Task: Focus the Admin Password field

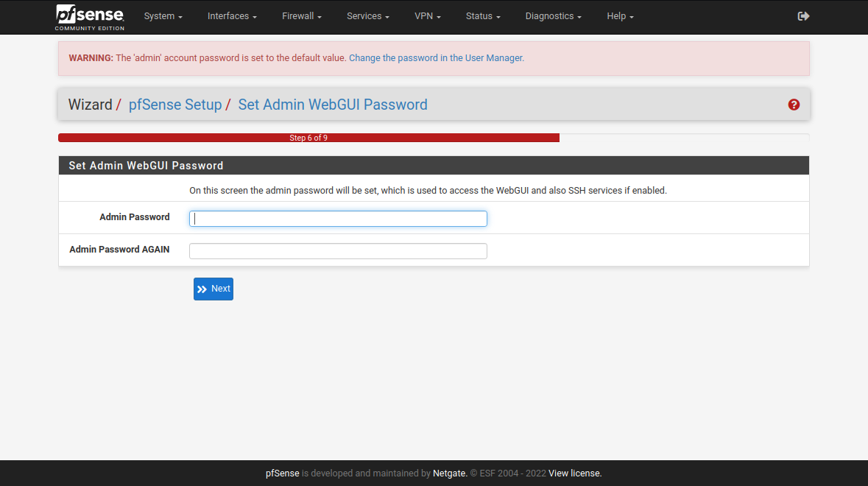Action: 338,219
